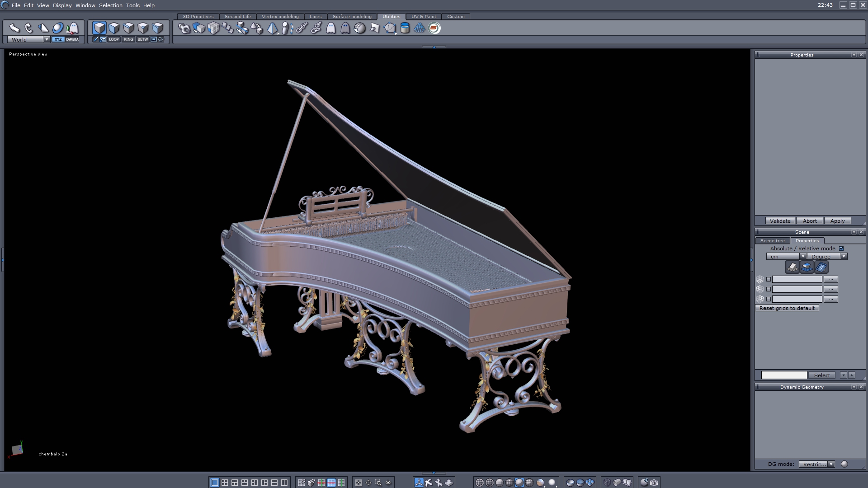Select the sphere decimate utility icon
This screenshot has width=868, height=488.
pyautogui.click(x=359, y=28)
